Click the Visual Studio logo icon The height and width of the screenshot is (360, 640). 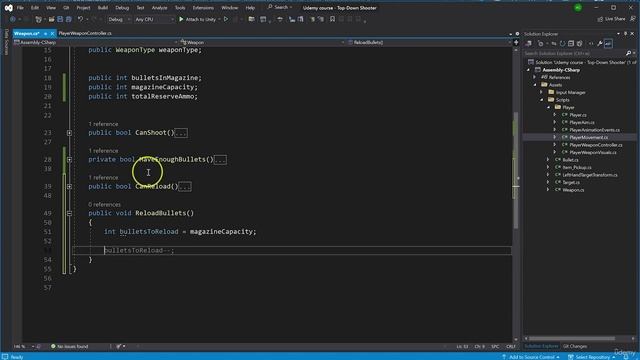click(x=9, y=8)
